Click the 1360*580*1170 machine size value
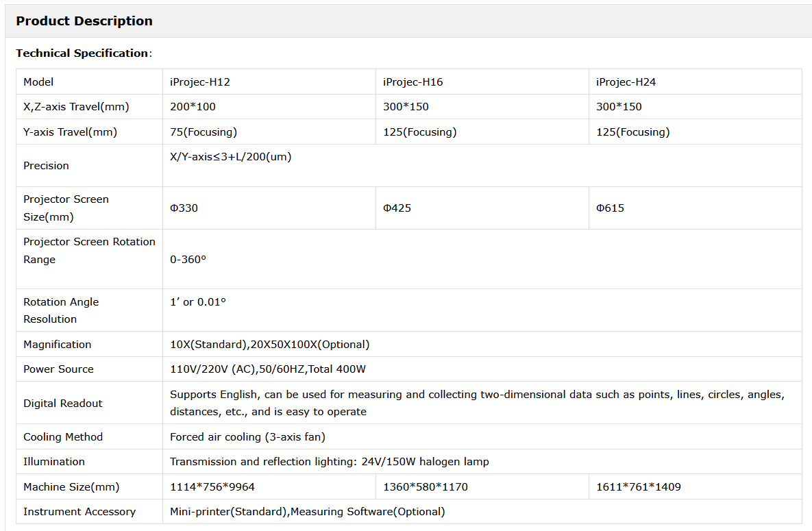The image size is (812, 531). (x=426, y=487)
